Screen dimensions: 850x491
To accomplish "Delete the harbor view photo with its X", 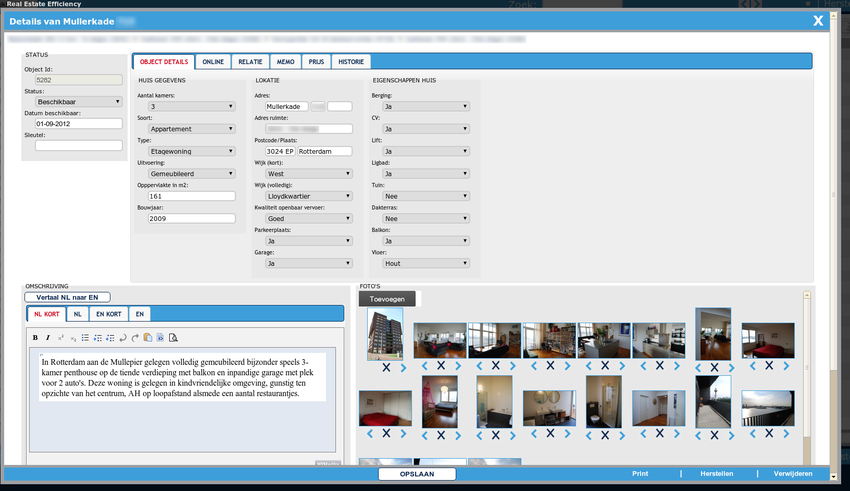I will pos(769,433).
